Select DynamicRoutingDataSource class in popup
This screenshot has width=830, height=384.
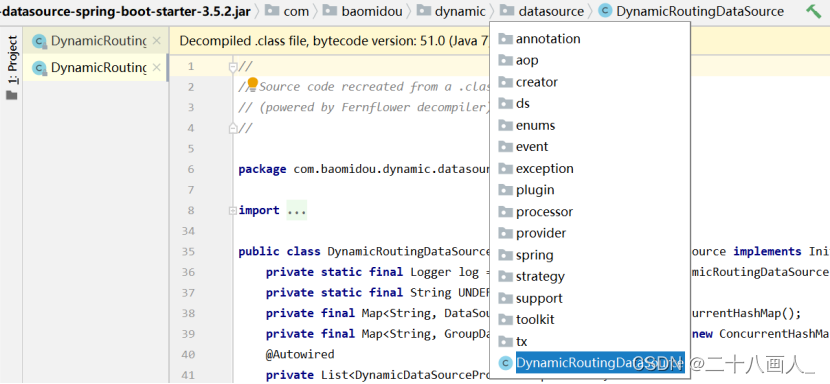(x=590, y=363)
